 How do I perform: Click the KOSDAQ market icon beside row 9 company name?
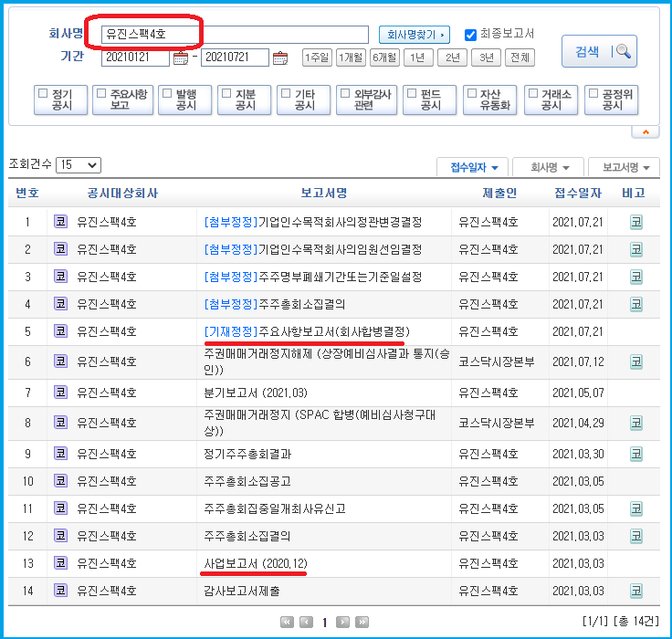tap(60, 454)
